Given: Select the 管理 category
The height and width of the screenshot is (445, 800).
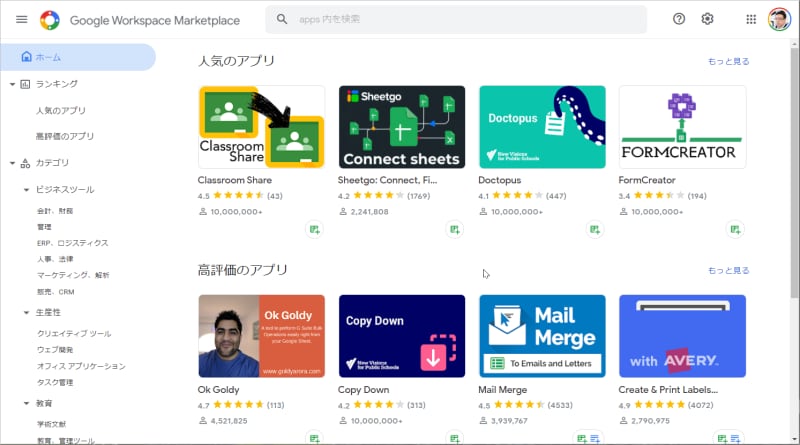Looking at the screenshot, I should [44, 227].
